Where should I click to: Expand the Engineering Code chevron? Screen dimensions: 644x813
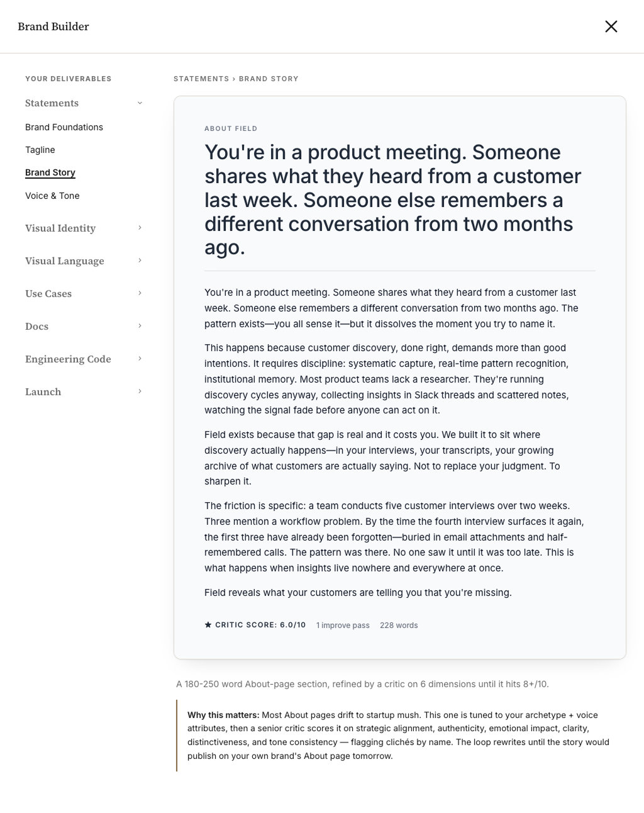[140, 359]
